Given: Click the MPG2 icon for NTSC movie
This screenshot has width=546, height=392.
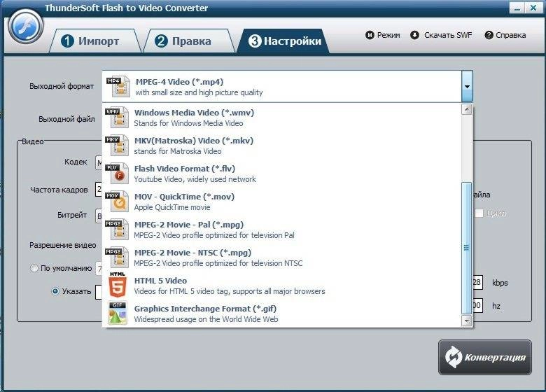Looking at the screenshot, I should (x=117, y=258).
